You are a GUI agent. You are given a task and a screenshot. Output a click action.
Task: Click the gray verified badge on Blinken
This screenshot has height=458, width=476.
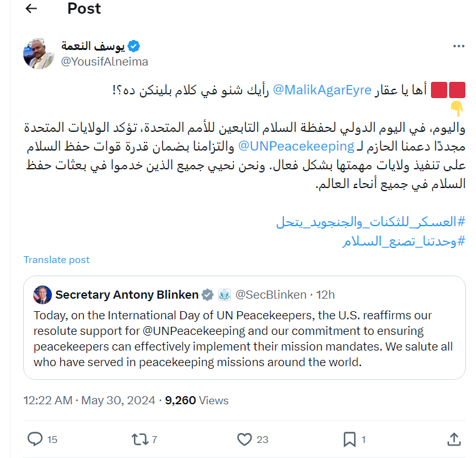coord(208,294)
